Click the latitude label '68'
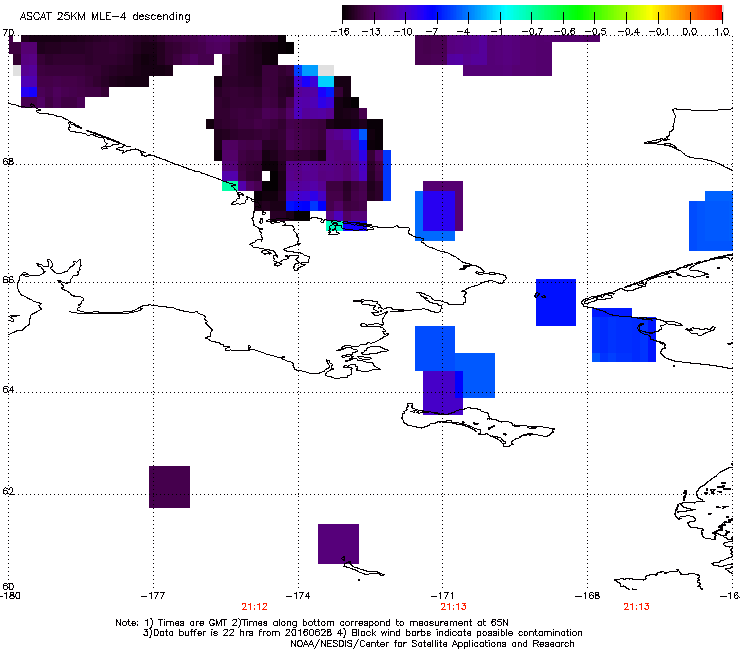 8,162
